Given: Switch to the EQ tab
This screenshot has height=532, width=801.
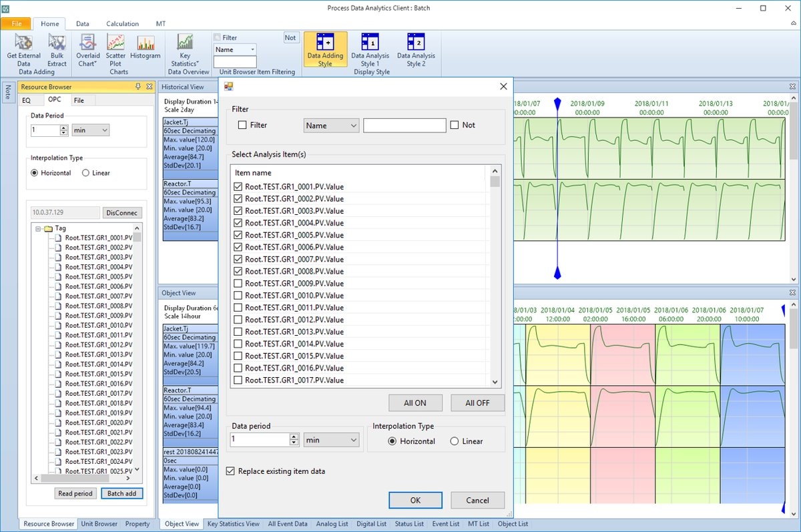Looking at the screenshot, I should point(26,100).
